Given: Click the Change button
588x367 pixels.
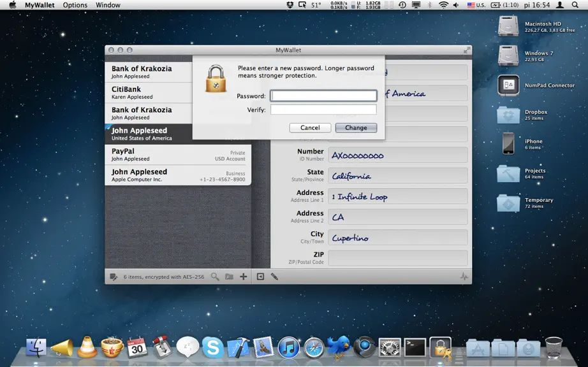Looking at the screenshot, I should (x=356, y=127).
